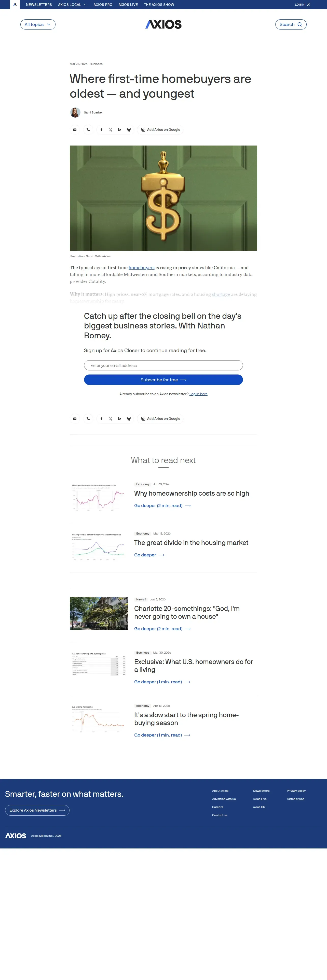Image resolution: width=327 pixels, height=980 pixels.
Task: Expand the All topics dropdown
Action: point(38,24)
